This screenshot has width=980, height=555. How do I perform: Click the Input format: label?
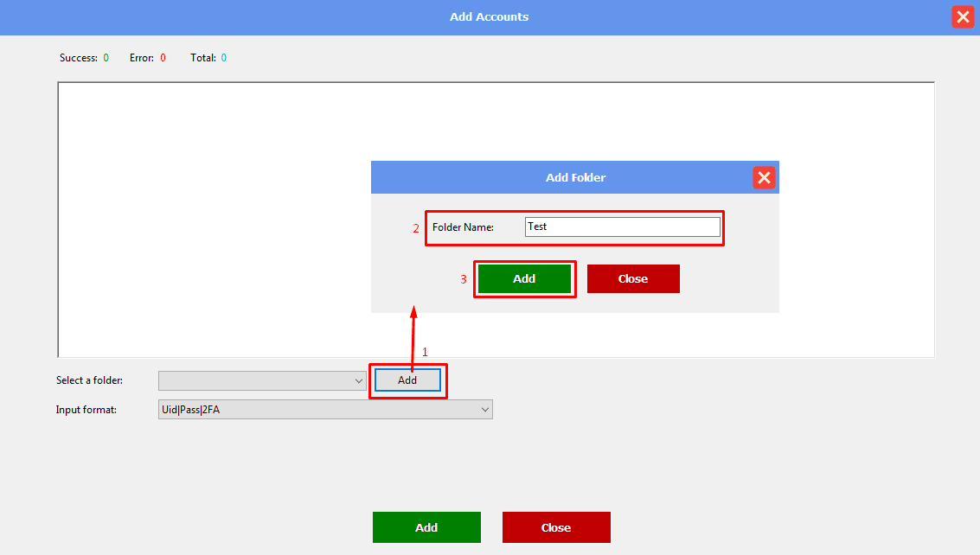pyautogui.click(x=86, y=410)
